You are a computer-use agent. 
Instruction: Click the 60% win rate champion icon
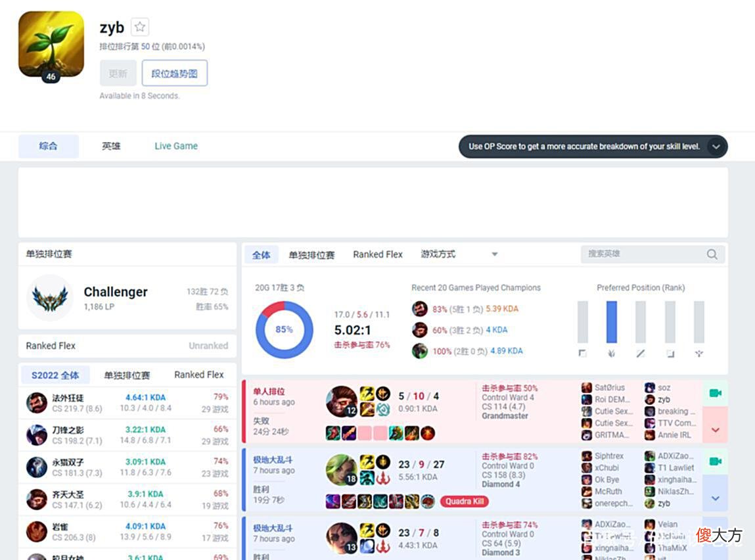click(420, 330)
